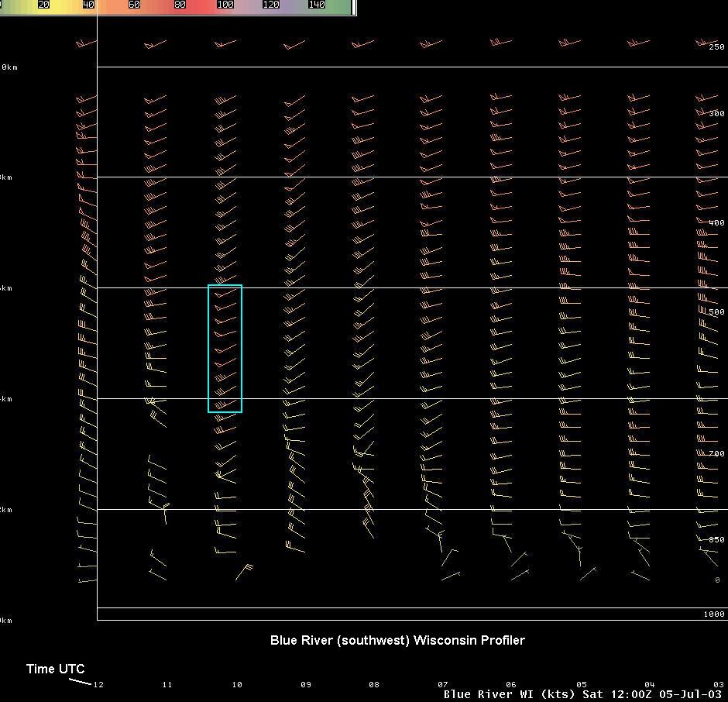Pick the topmost wind barb in 12 UTC column
The width and height of the screenshot is (728, 702).
(86, 44)
